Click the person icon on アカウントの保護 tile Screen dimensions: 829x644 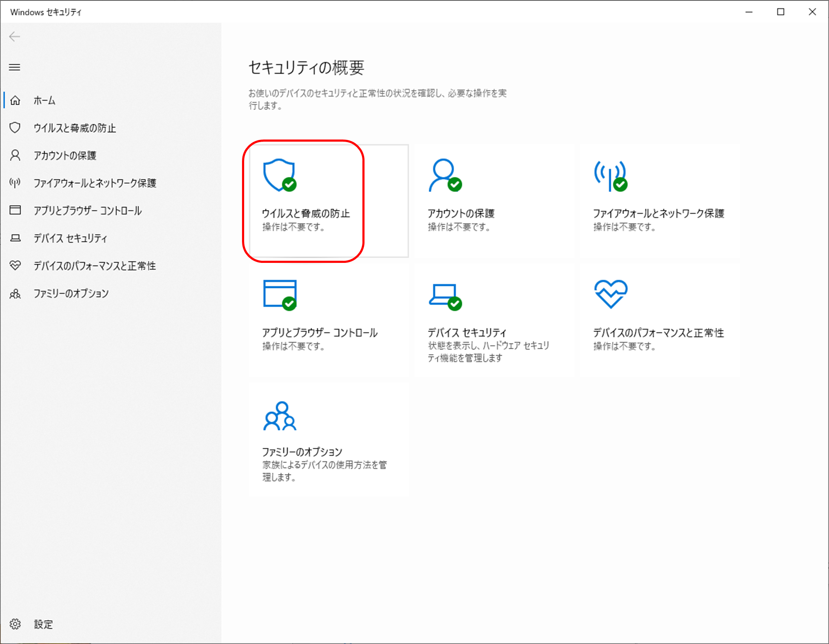(444, 175)
